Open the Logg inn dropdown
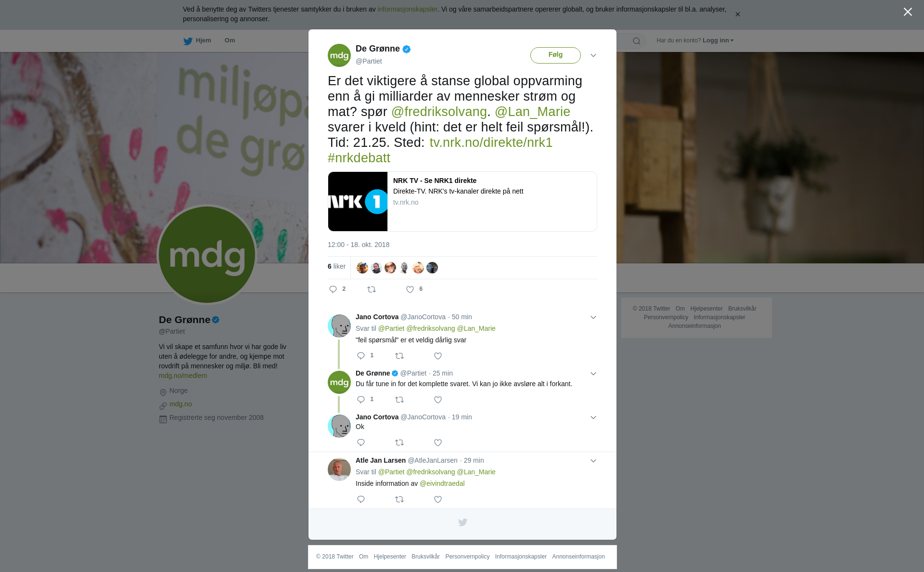Screen dimensions: 924x572 (718, 40)
